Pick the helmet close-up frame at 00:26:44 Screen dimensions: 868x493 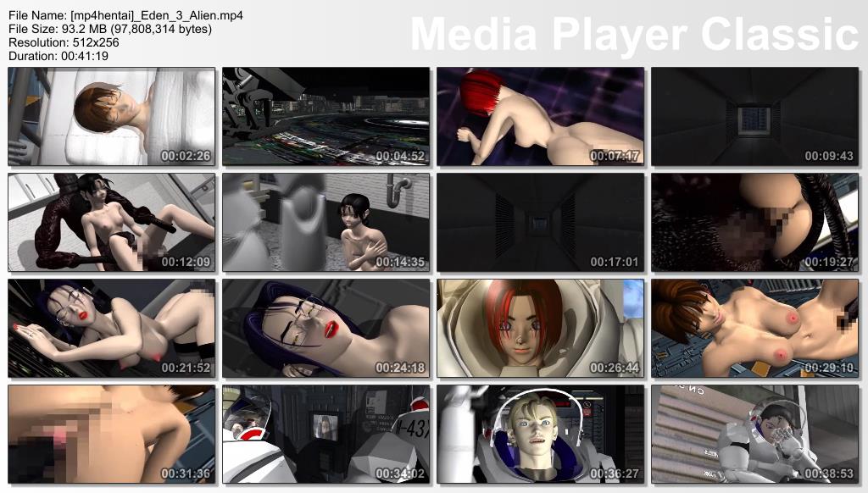[540, 329]
